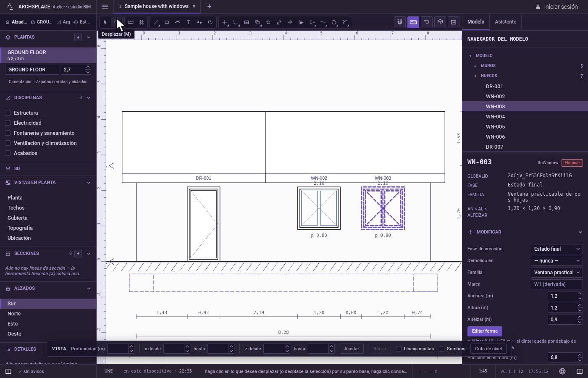Viewport: 588px width, 378px height.
Task: Select the rotate tool in toolbar
Action: (x=268, y=22)
